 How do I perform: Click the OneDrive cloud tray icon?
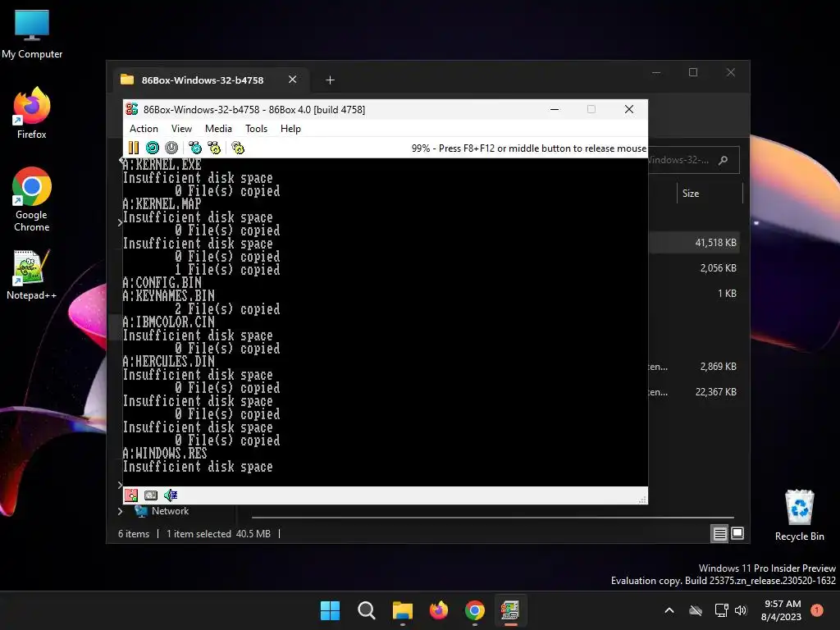(x=696, y=610)
